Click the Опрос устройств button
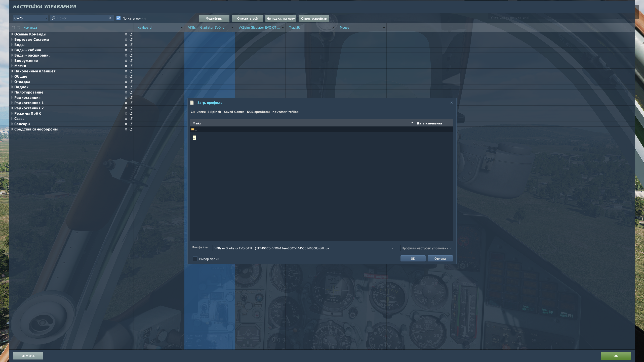This screenshot has height=362, width=644. coord(314,18)
